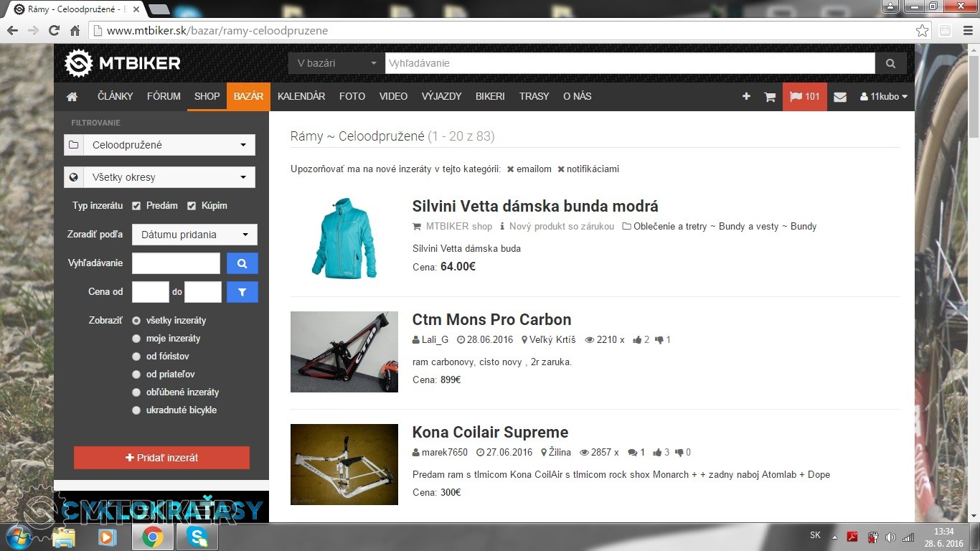Click the plus icon in navigation bar
Image resolution: width=980 pixels, height=551 pixels.
746,97
